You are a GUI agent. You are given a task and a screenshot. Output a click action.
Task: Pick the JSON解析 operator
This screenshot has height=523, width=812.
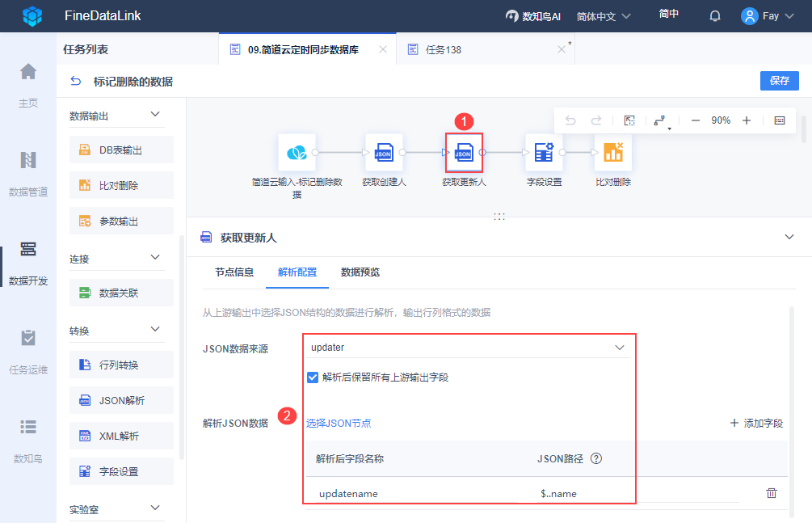click(x=121, y=400)
